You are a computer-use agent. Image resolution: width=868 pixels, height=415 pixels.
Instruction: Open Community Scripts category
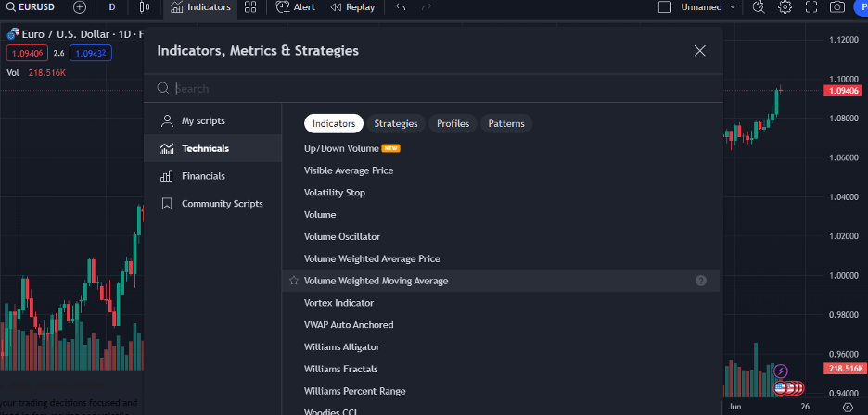(212, 204)
